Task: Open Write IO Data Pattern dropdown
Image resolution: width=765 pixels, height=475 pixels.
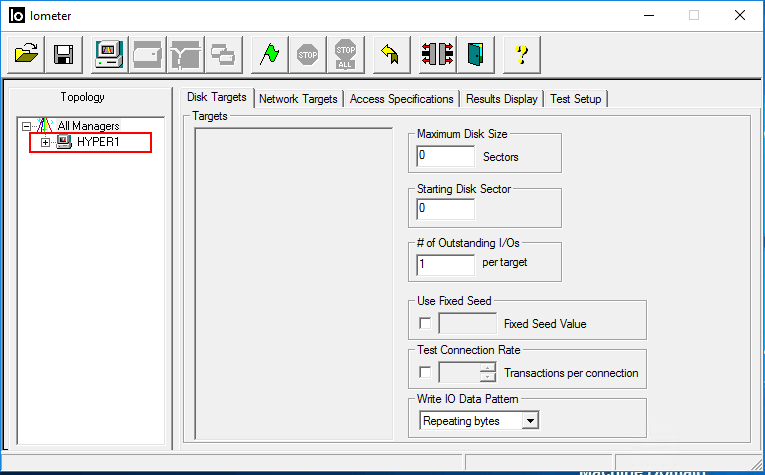Action: click(530, 420)
